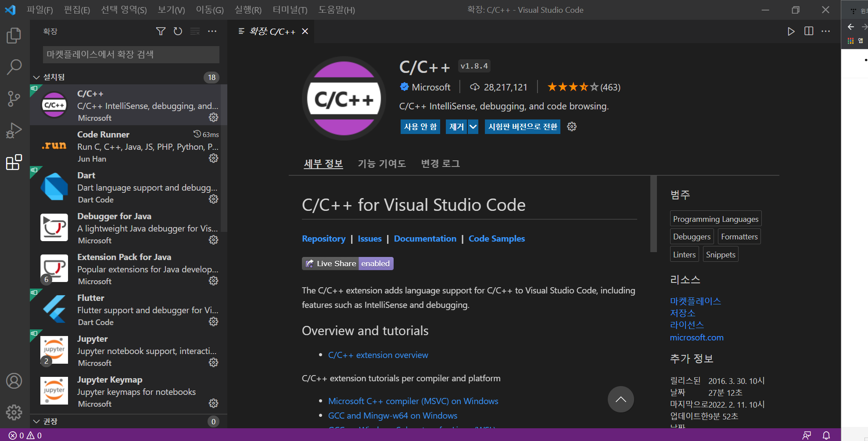This screenshot has width=868, height=441.
Task: Click errors and warnings count in status bar
Action: (25, 435)
